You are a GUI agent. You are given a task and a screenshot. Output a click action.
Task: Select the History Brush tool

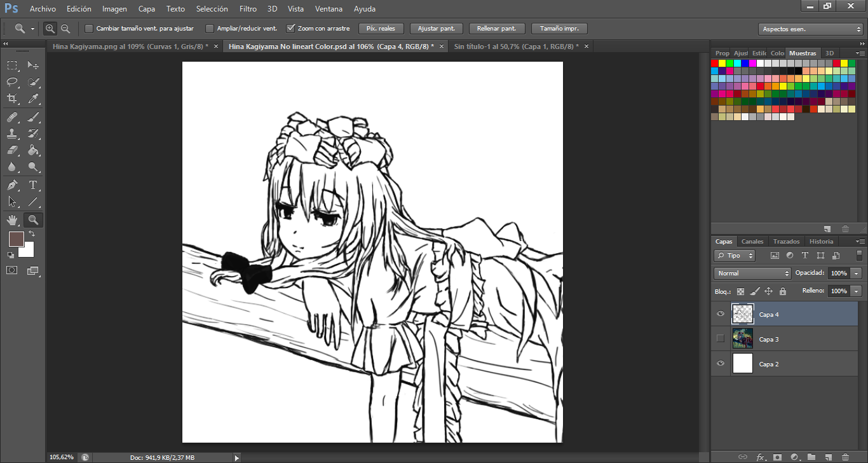coord(33,134)
